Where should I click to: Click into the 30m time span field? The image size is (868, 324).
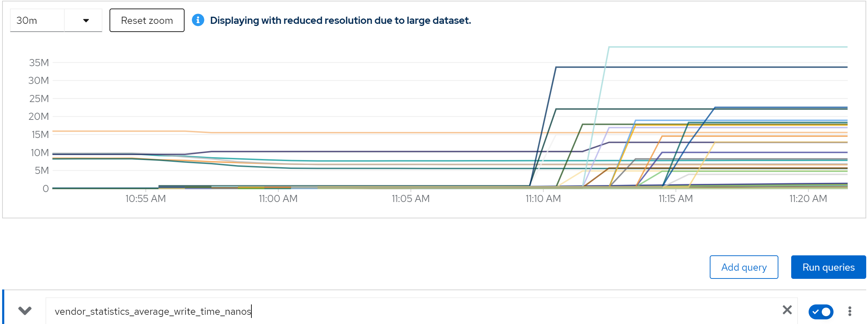(37, 21)
